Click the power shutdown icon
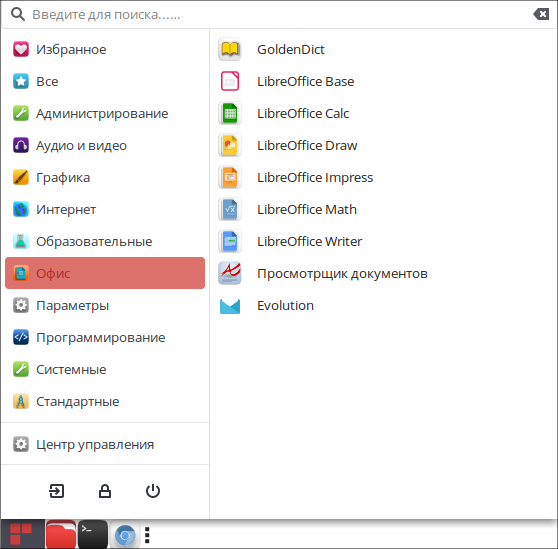Viewport: 558px width, 549px height. (x=153, y=491)
